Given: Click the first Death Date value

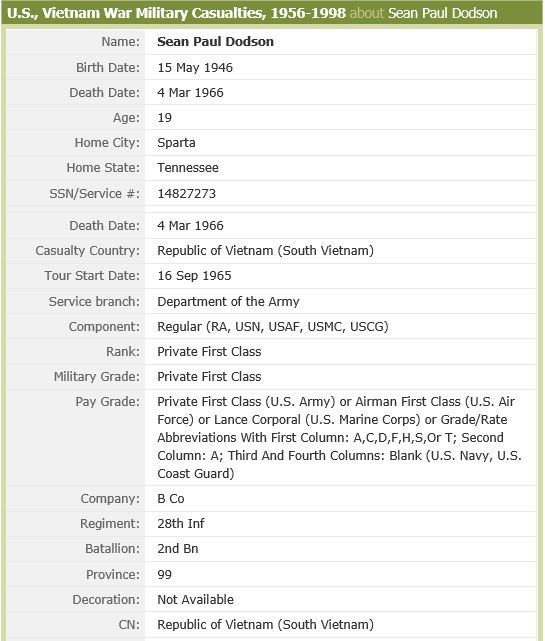Looking at the screenshot, I should click(191, 92).
